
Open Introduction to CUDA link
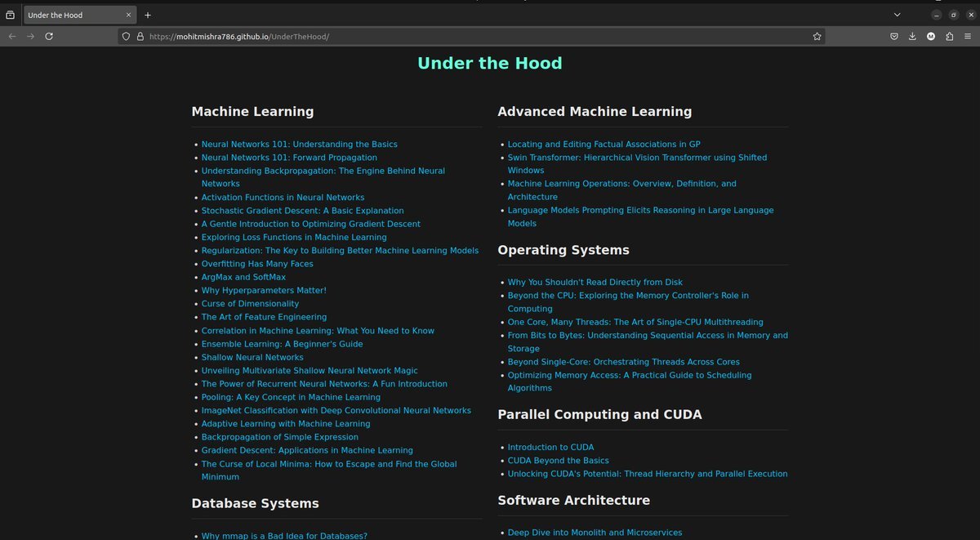[550, 448]
